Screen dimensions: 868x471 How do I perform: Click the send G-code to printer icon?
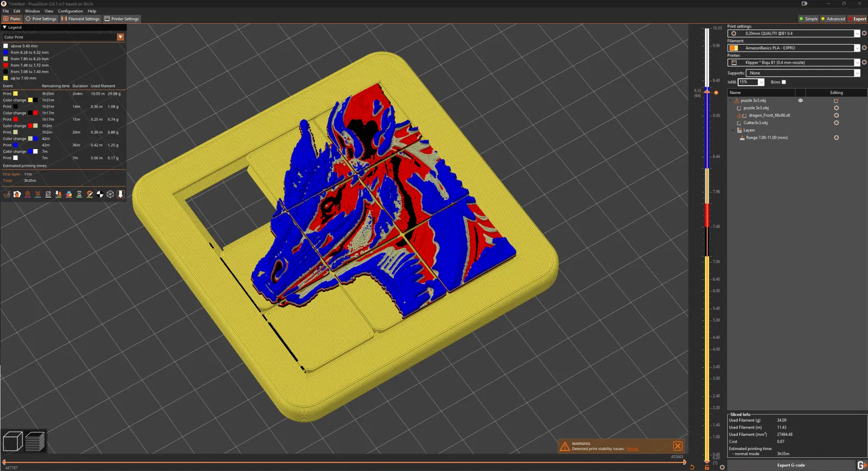861,465
